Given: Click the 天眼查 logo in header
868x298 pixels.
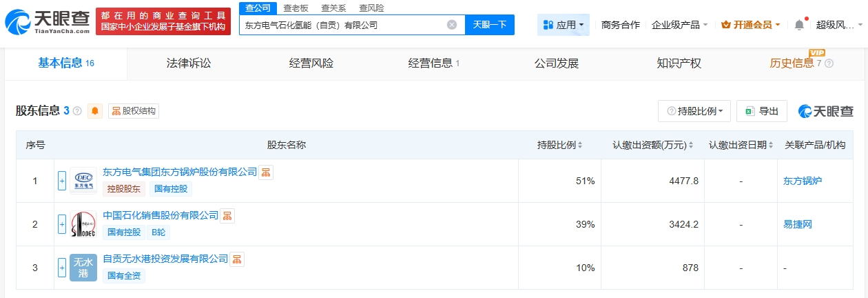Looking at the screenshot, I should pos(47,23).
